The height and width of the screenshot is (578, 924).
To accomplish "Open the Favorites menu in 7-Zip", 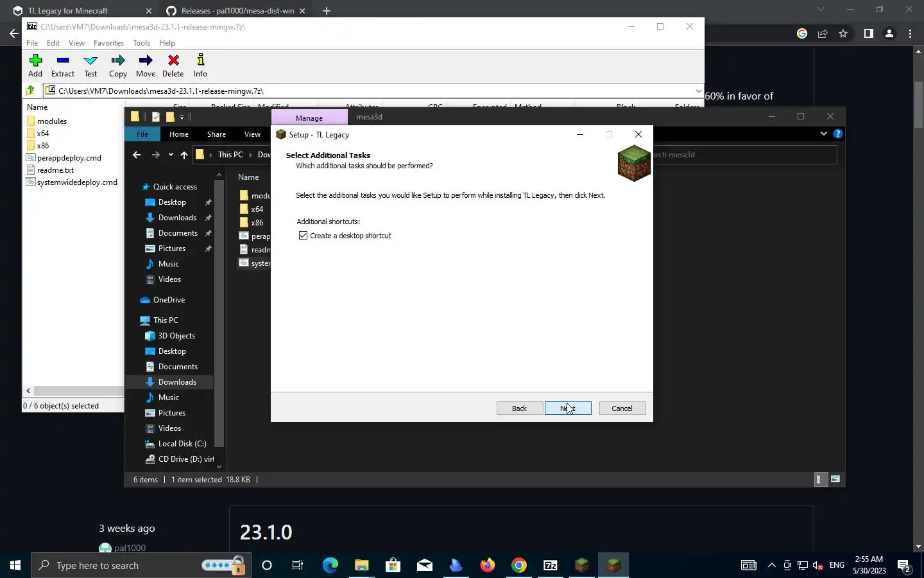I will (x=108, y=43).
